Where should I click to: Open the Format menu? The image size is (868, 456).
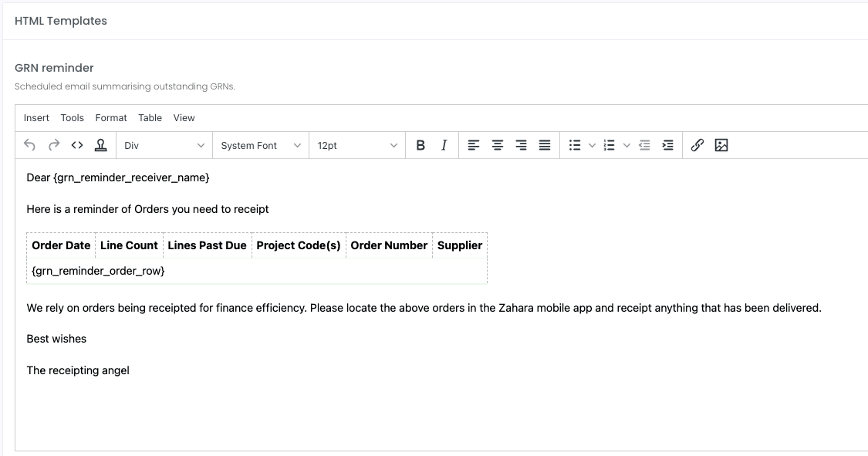pyautogui.click(x=110, y=118)
